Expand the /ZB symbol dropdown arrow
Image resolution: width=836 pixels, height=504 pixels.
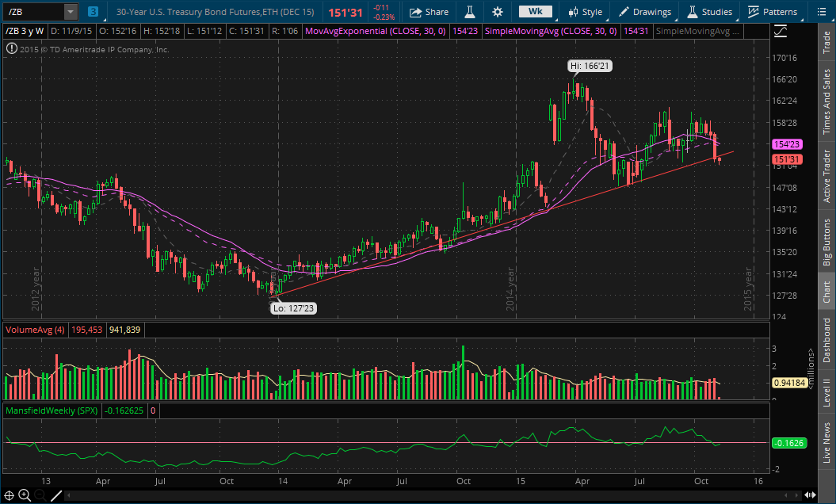point(71,12)
